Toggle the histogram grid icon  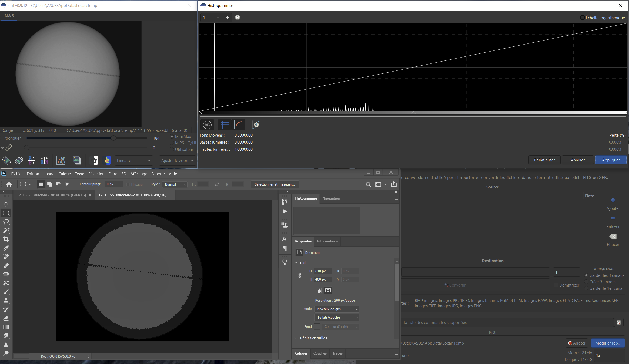coord(225,125)
